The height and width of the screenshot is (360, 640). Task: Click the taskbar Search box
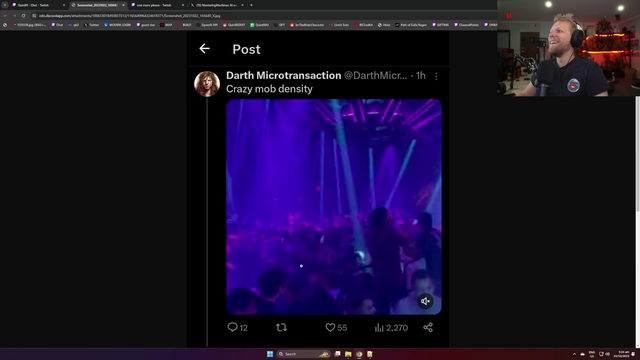303,354
